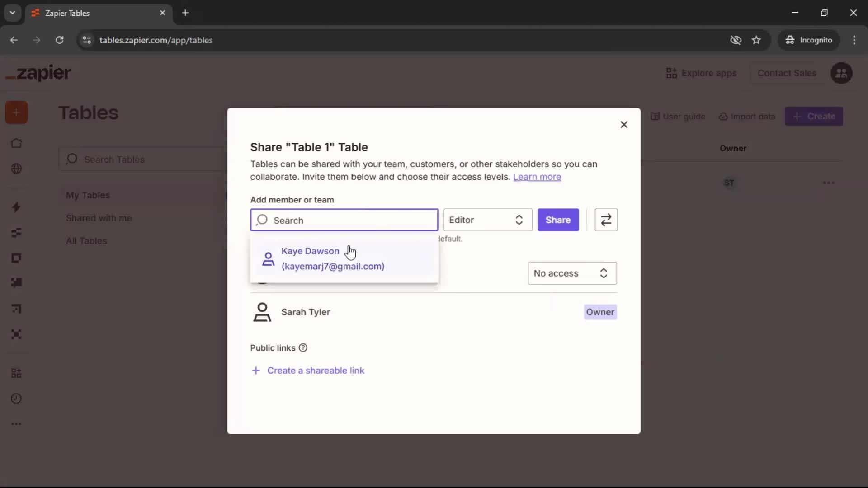Viewport: 868px width, 488px height.
Task: Select My Tables in left menu
Action: (88, 195)
